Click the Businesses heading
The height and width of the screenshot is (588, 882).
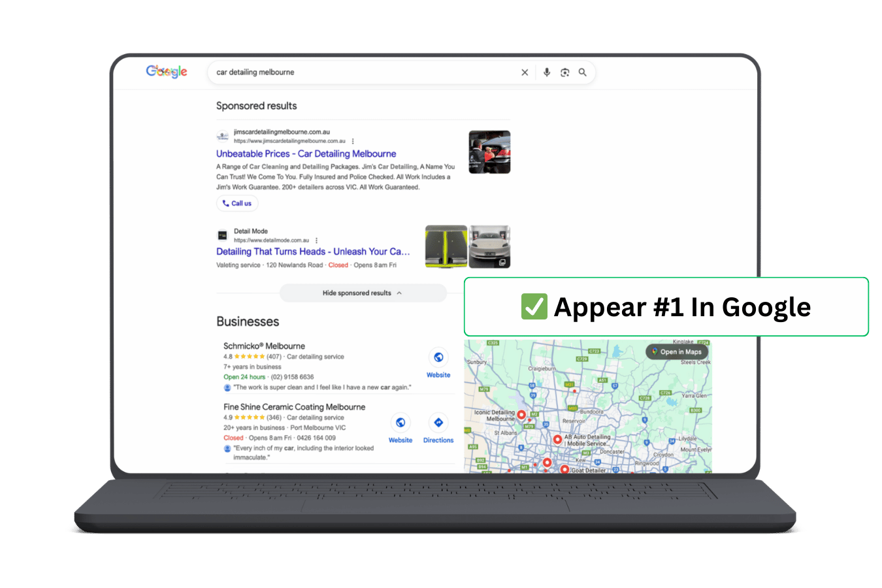(248, 321)
